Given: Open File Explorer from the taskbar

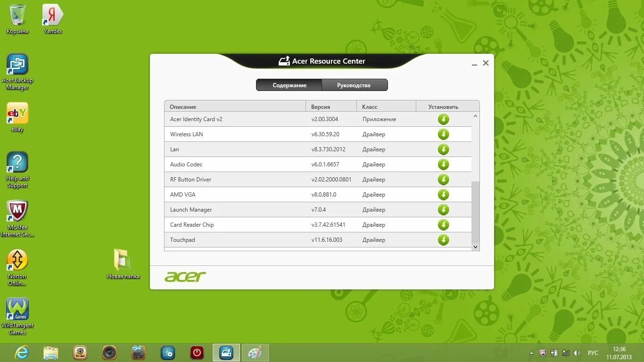Looking at the screenshot, I should coord(51,353).
